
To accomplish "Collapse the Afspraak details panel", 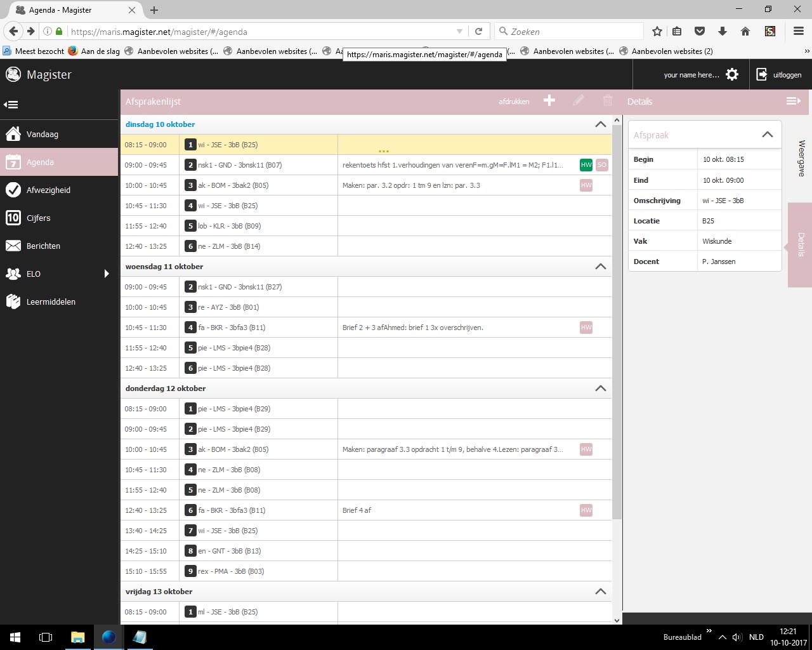I will (x=767, y=134).
